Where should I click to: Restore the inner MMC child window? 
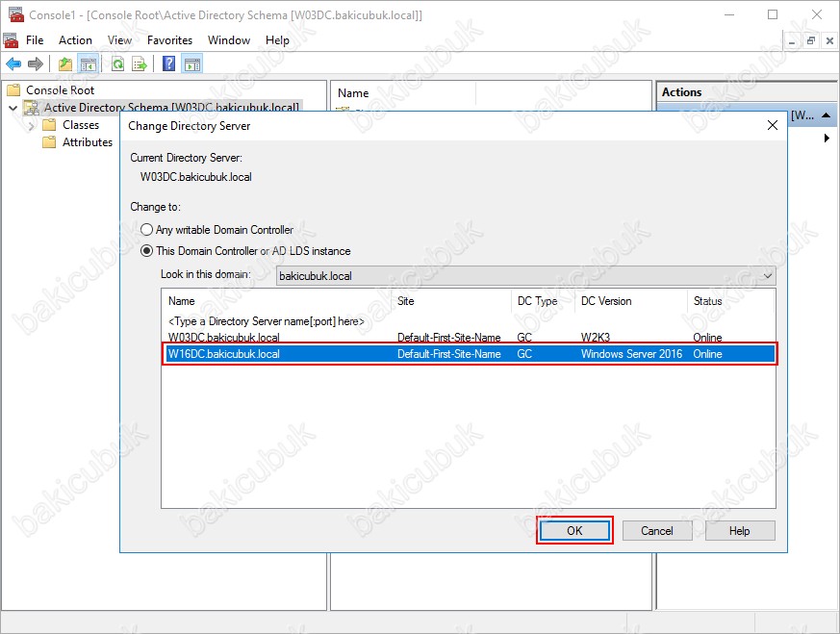(x=811, y=40)
